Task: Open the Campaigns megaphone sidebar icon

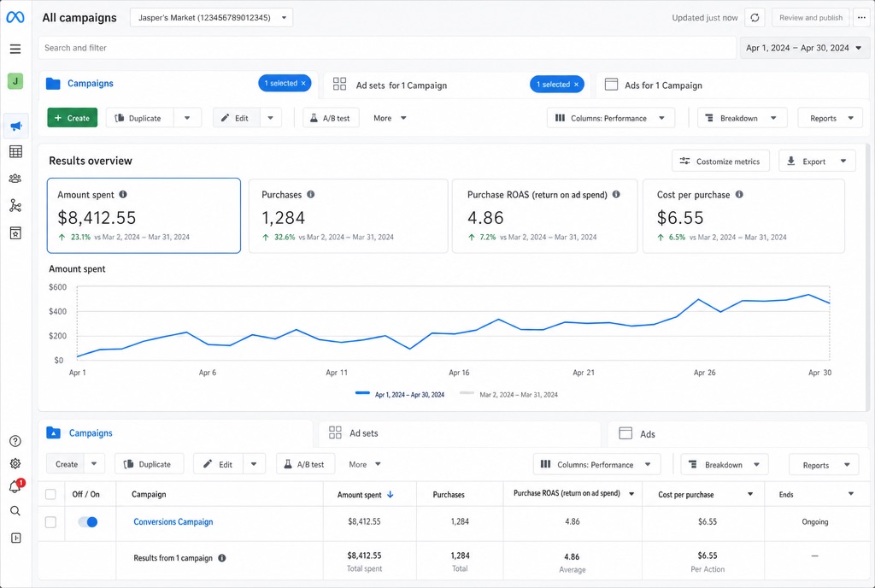Action: click(15, 126)
